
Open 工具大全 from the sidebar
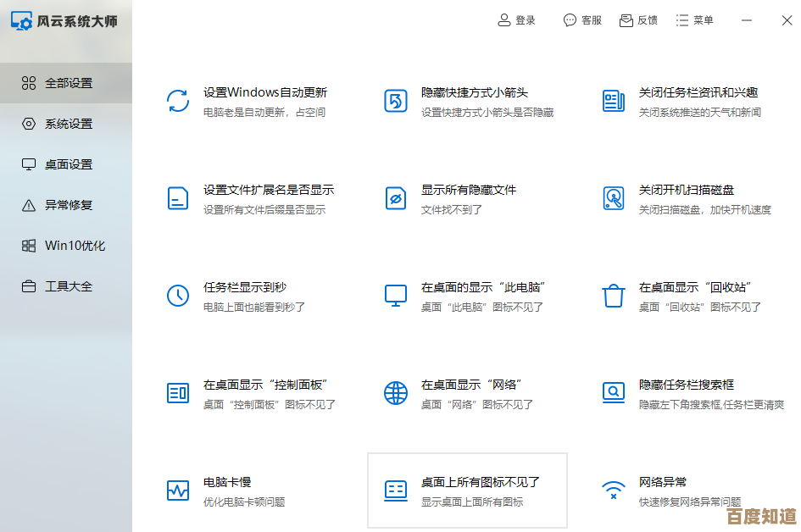point(68,286)
